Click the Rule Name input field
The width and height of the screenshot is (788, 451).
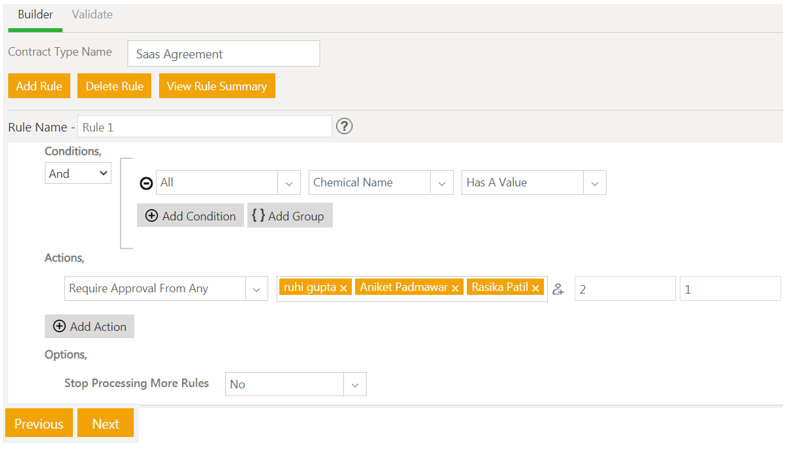click(x=204, y=127)
